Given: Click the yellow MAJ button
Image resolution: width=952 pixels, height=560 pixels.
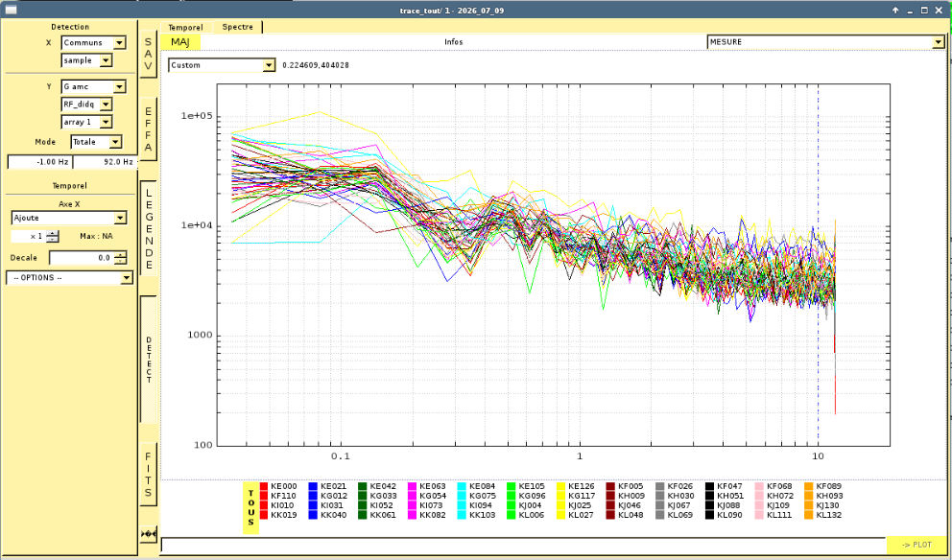Looking at the screenshot, I should tap(180, 42).
